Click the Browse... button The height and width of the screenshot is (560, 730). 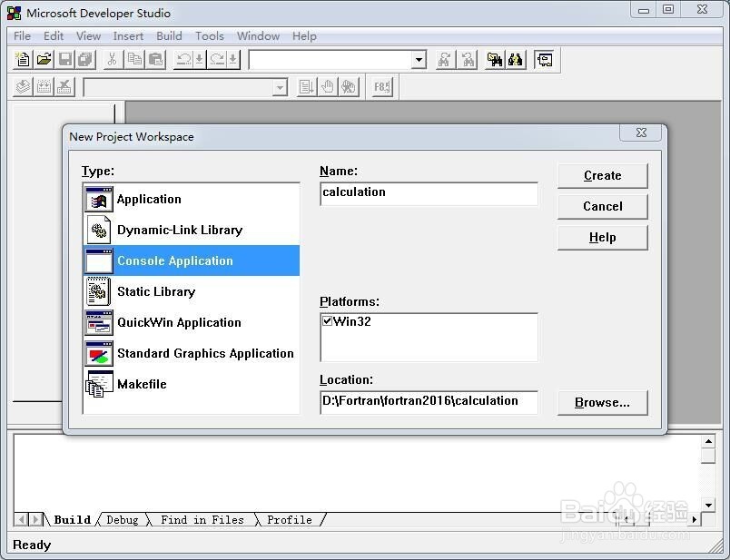click(x=603, y=402)
